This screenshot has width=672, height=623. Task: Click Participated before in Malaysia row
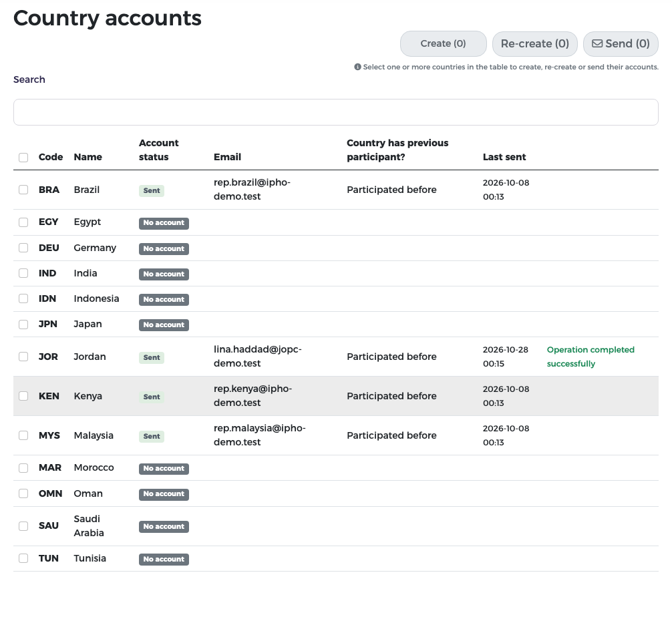tap(391, 436)
